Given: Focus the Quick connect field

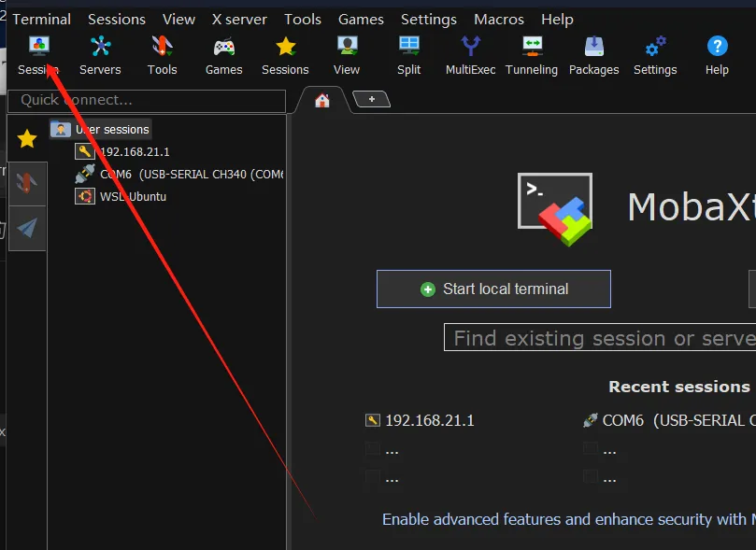Looking at the screenshot, I should [x=147, y=100].
